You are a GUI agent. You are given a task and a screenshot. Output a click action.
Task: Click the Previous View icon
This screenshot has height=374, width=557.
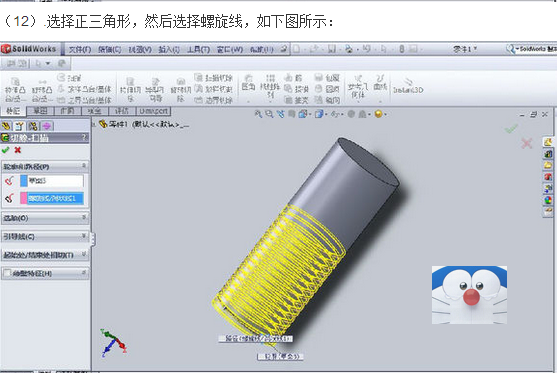[280, 114]
